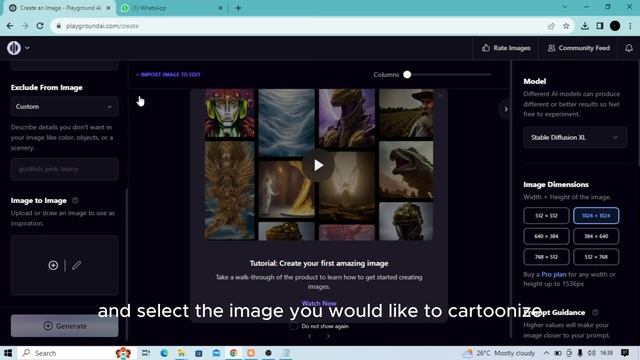
Task: Adjust the Columns slider handle
Action: click(x=407, y=75)
